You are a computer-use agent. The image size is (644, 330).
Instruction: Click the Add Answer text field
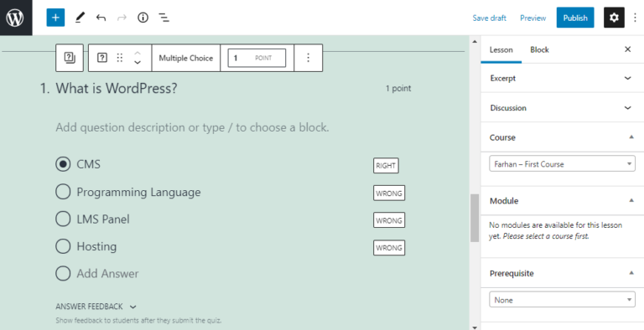pyautogui.click(x=107, y=273)
